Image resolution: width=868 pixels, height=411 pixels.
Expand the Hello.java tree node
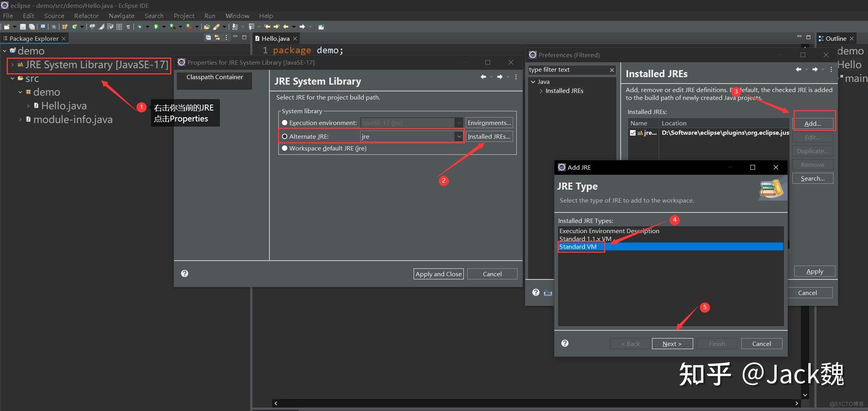(28, 106)
